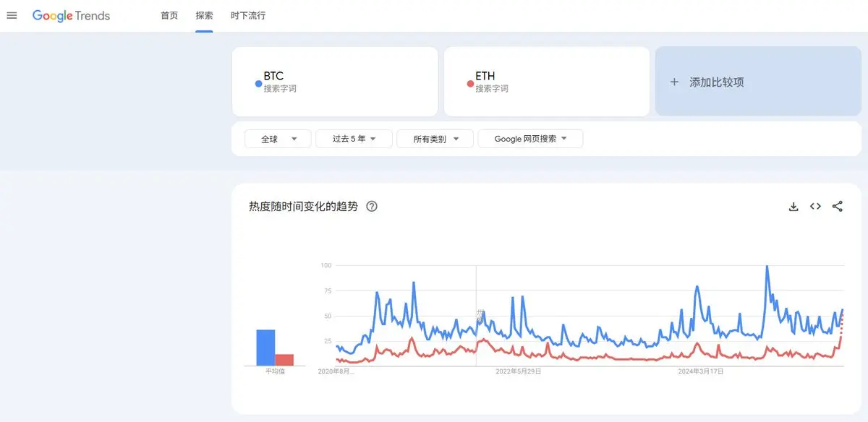Click the blue BTC color dot
Viewport: 868px width, 422px height.
[258, 84]
